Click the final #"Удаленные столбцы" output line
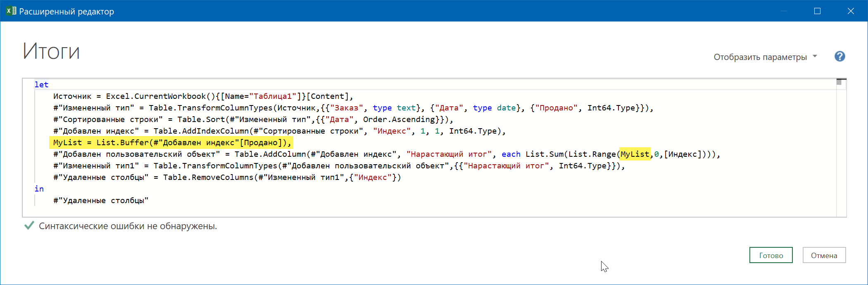 coord(101,201)
